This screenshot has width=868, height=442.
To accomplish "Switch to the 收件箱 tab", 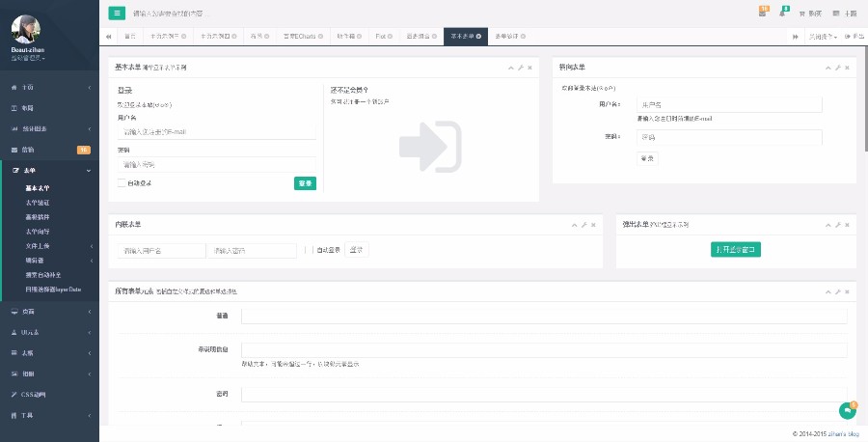I will pos(349,37).
